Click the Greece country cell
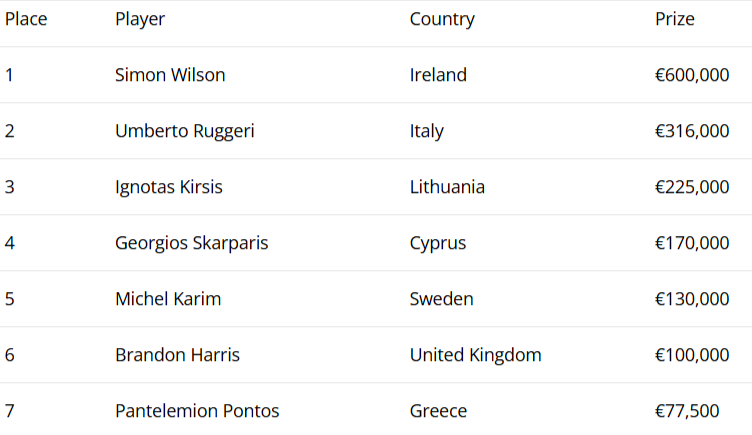752x435 pixels. pyautogui.click(x=438, y=411)
